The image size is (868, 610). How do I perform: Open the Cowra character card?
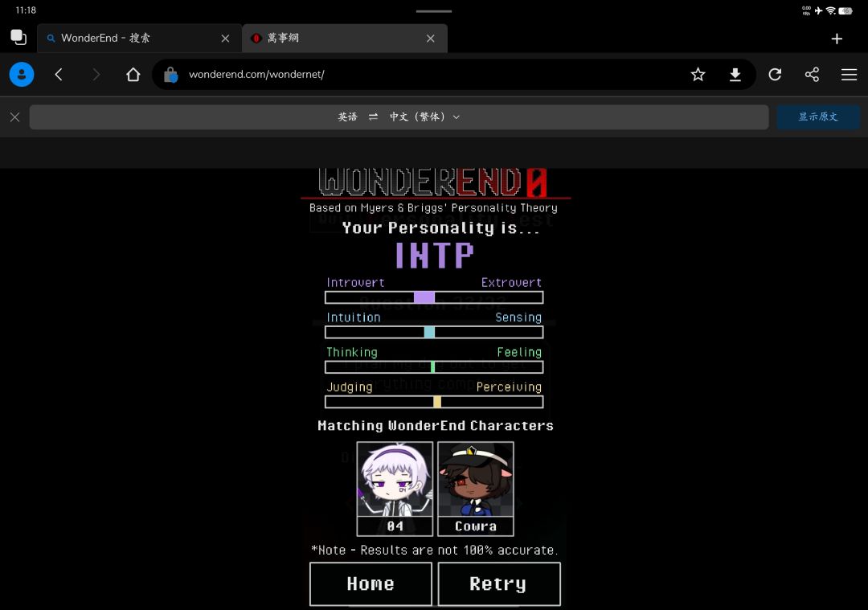pos(476,489)
